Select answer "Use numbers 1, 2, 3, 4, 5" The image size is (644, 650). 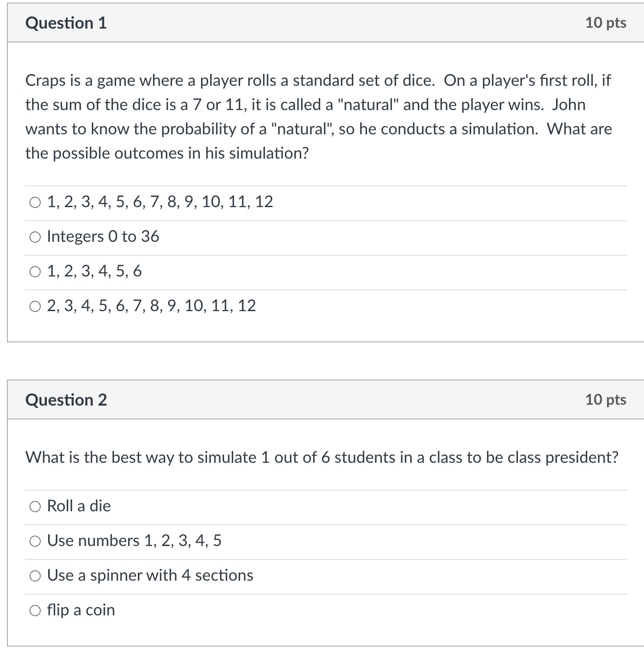(36, 540)
